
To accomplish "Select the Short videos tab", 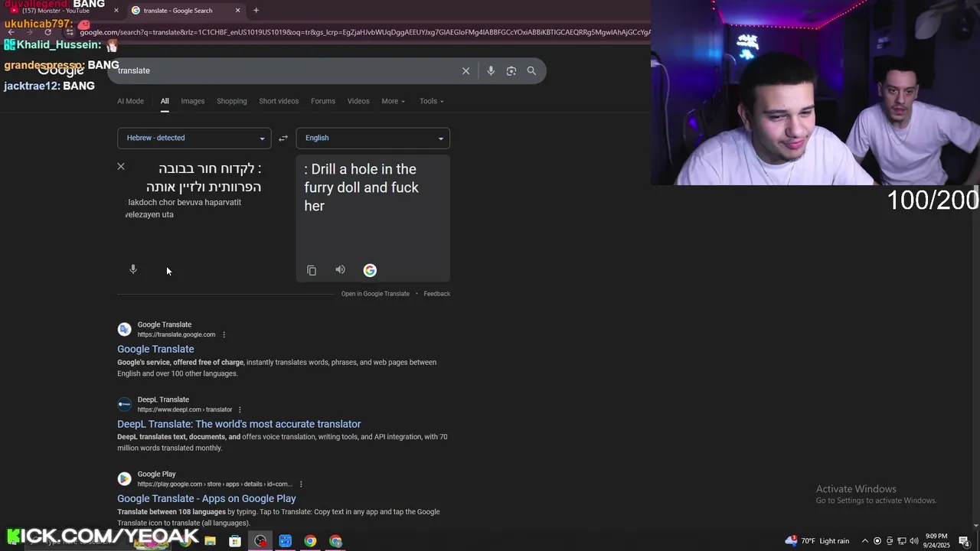I will tap(279, 101).
